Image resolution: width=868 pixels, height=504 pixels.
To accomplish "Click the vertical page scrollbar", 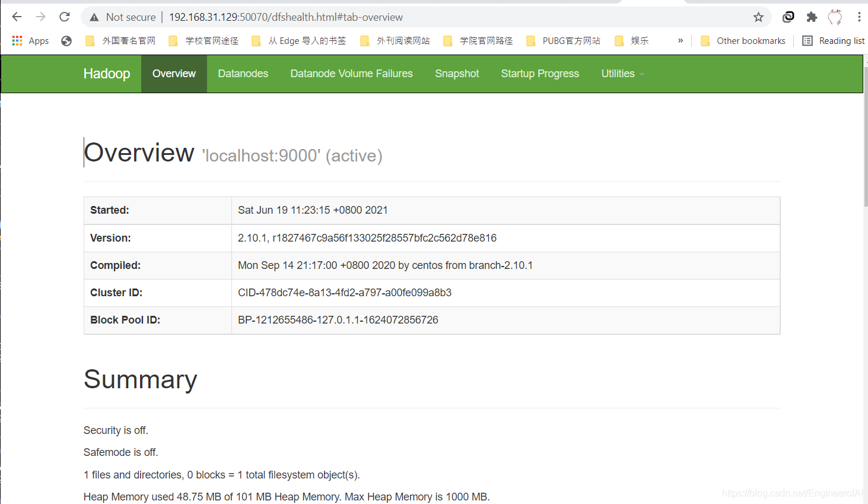I will (x=865, y=137).
